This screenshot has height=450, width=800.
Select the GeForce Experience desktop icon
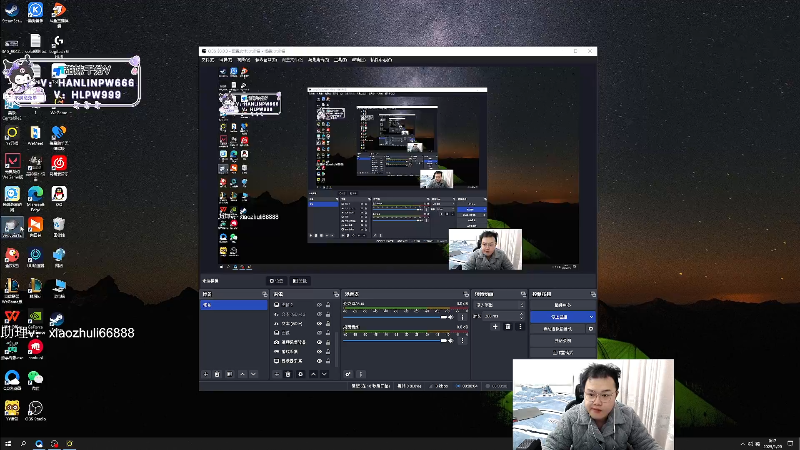(35, 319)
